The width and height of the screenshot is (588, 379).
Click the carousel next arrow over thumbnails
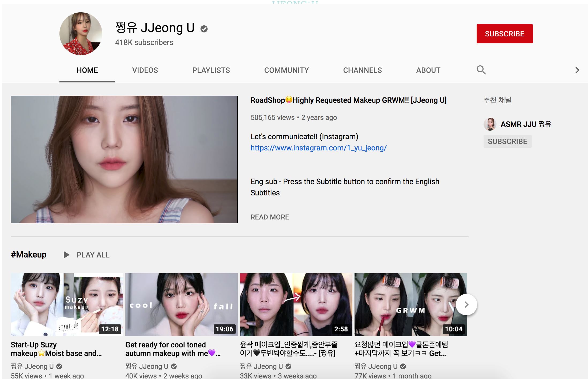tap(466, 304)
